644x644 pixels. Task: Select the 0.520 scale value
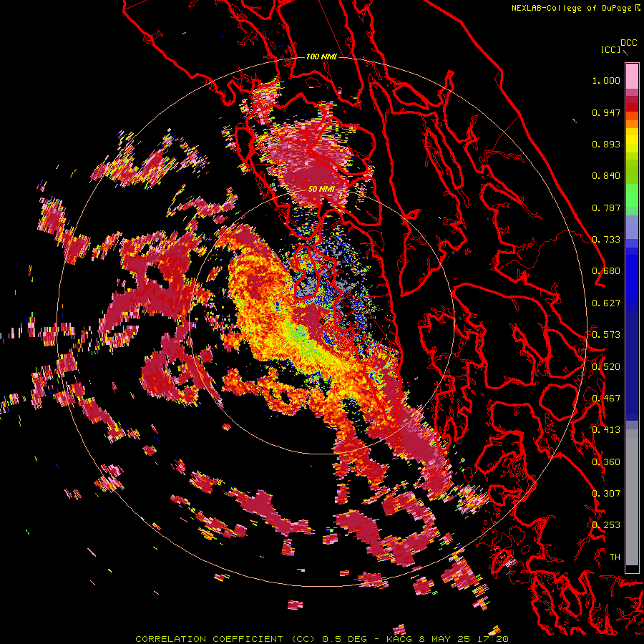coord(606,367)
